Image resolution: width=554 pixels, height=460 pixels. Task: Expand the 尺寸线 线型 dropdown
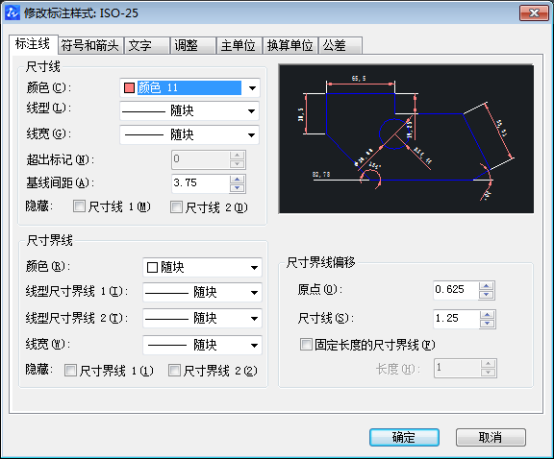[x=252, y=111]
